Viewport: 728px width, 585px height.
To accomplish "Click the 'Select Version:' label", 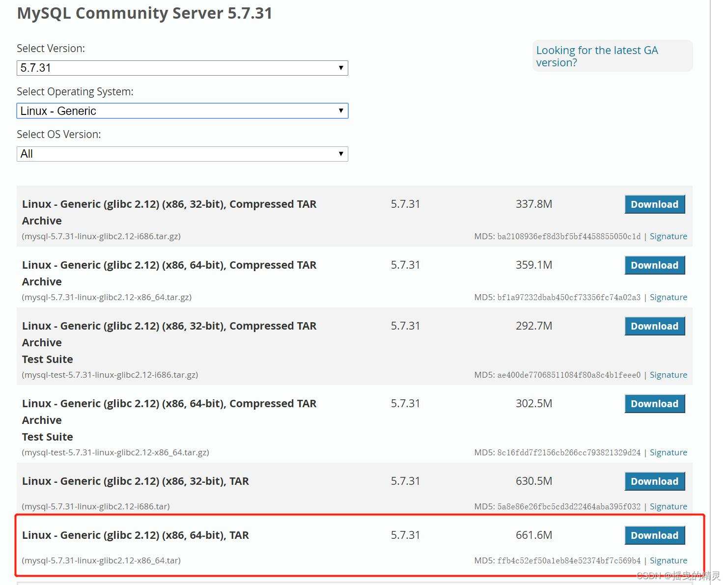I will tap(51, 49).
